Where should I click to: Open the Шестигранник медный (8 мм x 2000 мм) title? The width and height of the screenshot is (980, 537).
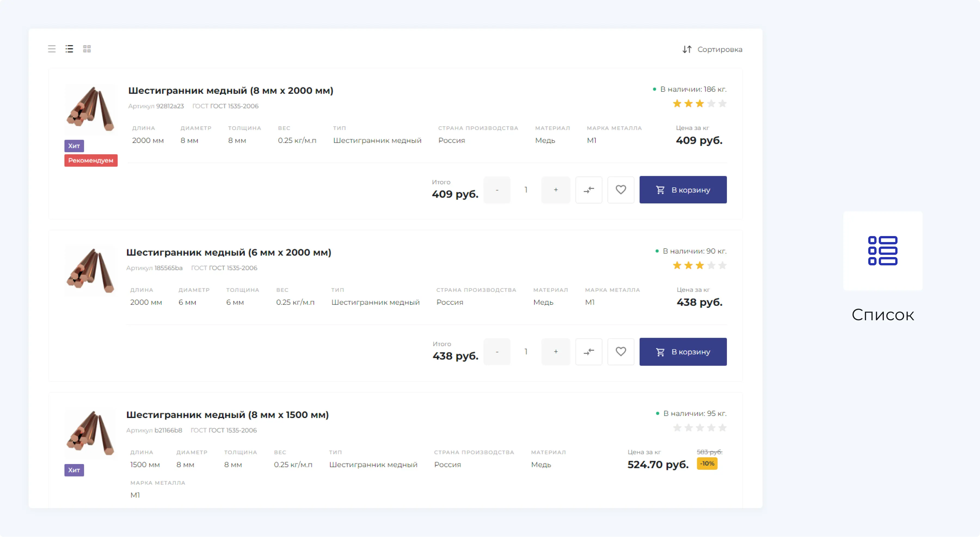231,91
